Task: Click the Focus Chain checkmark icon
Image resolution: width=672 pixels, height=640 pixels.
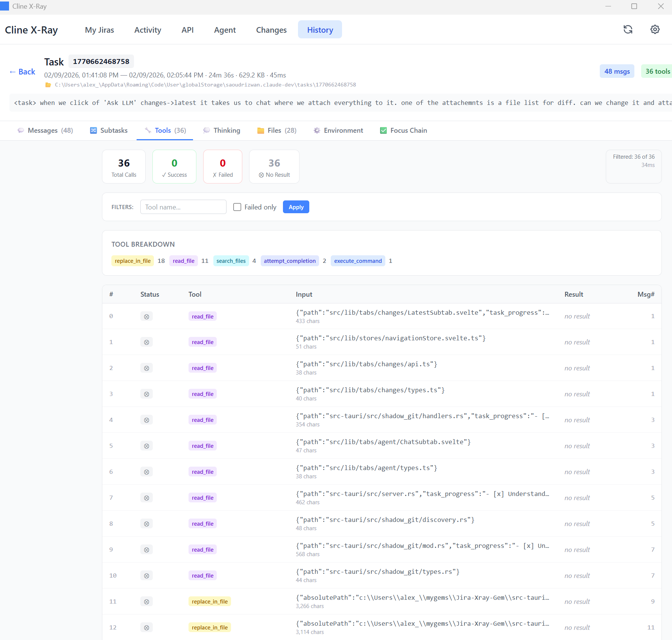Action: point(383,130)
